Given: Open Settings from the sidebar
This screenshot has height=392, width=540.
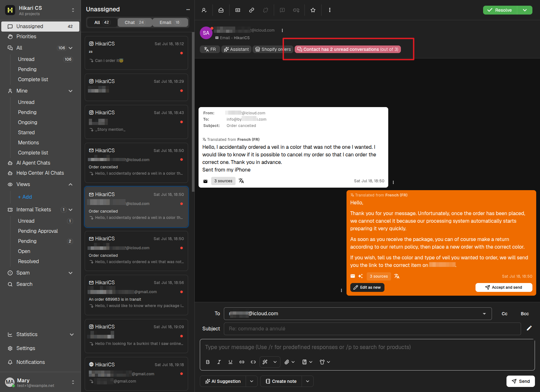Looking at the screenshot, I should tap(40, 348).
